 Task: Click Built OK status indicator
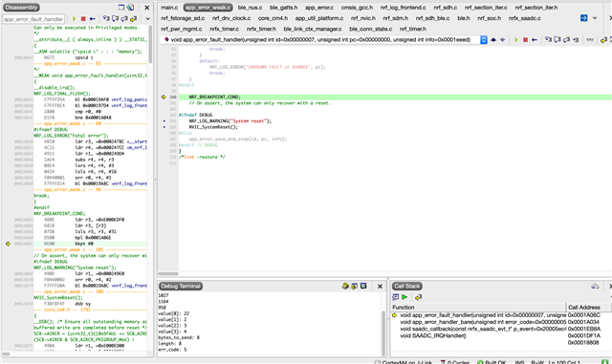(492, 361)
